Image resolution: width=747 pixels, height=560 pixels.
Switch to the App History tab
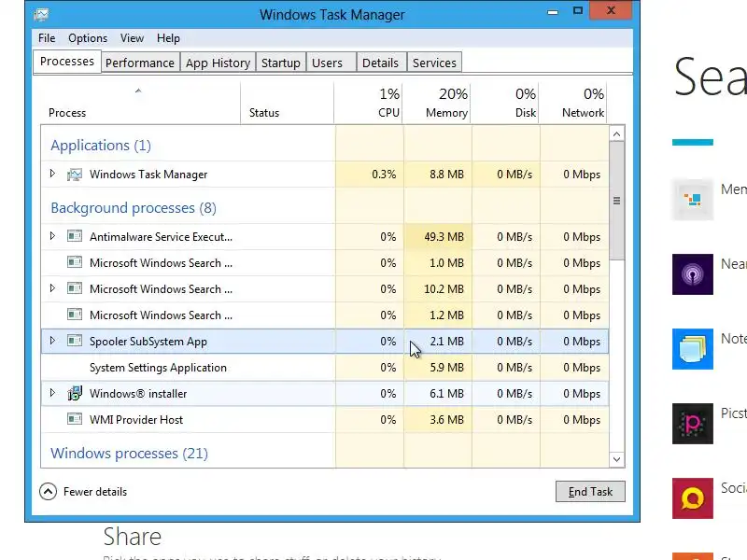(x=218, y=63)
